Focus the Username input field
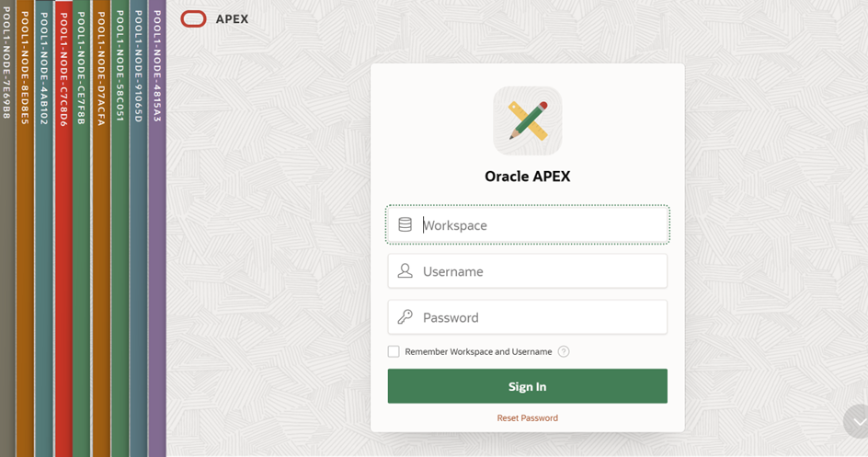This screenshot has width=868, height=457. [528, 271]
